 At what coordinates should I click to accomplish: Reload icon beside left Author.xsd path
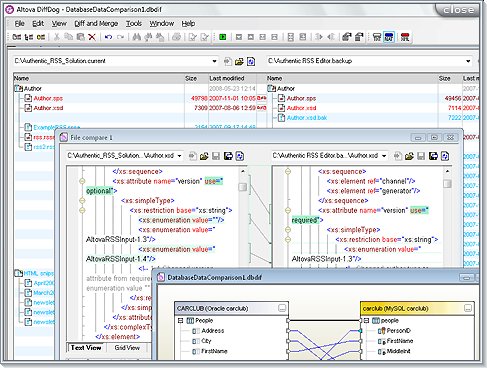point(240,156)
